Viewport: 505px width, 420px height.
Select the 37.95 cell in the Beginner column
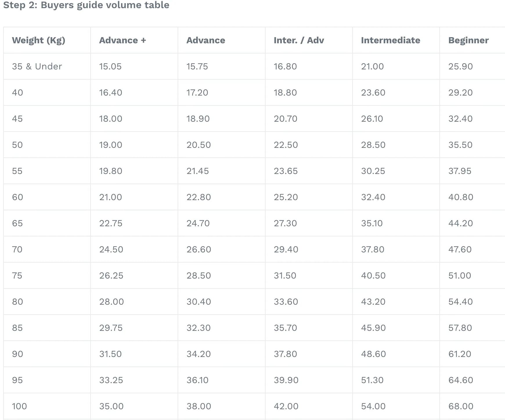coord(460,171)
